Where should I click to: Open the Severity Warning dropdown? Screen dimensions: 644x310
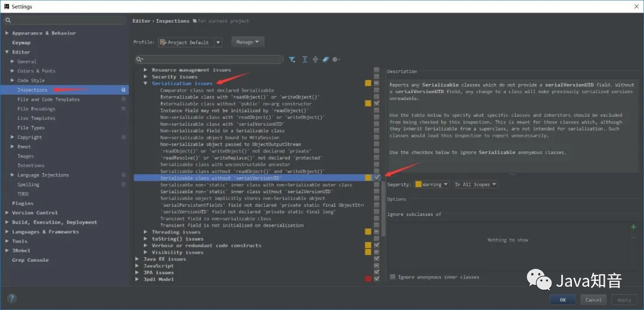[432, 184]
